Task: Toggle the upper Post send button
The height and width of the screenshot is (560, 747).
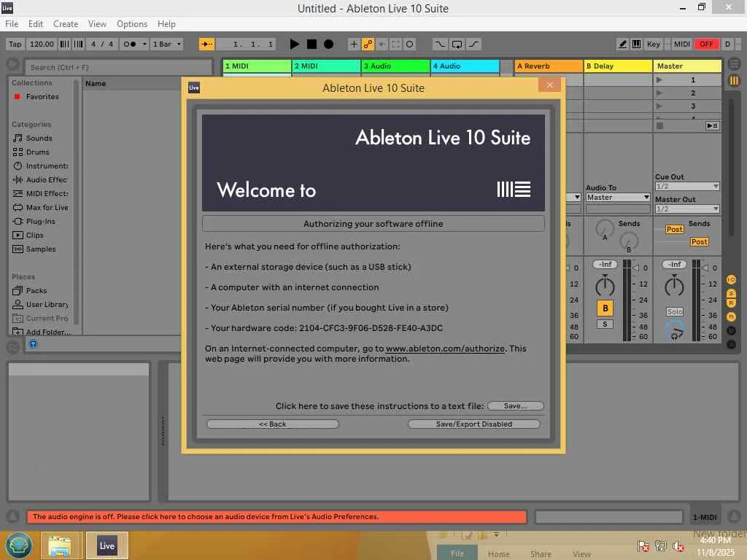Action: [674, 230]
